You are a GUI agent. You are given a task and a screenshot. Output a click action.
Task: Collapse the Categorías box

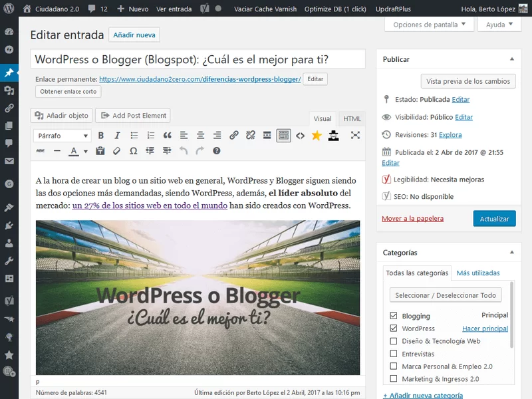click(512, 253)
